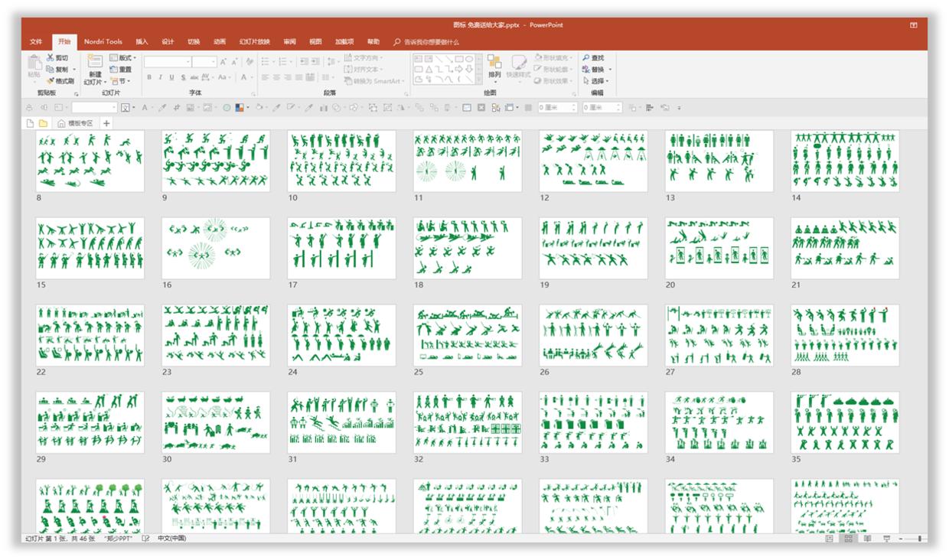
Task: Select slide thumbnail number 21
Action: coord(845,248)
